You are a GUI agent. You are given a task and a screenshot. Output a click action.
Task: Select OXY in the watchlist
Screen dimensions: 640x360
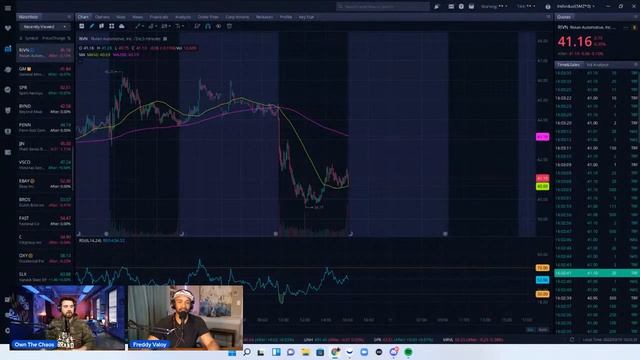point(45,258)
